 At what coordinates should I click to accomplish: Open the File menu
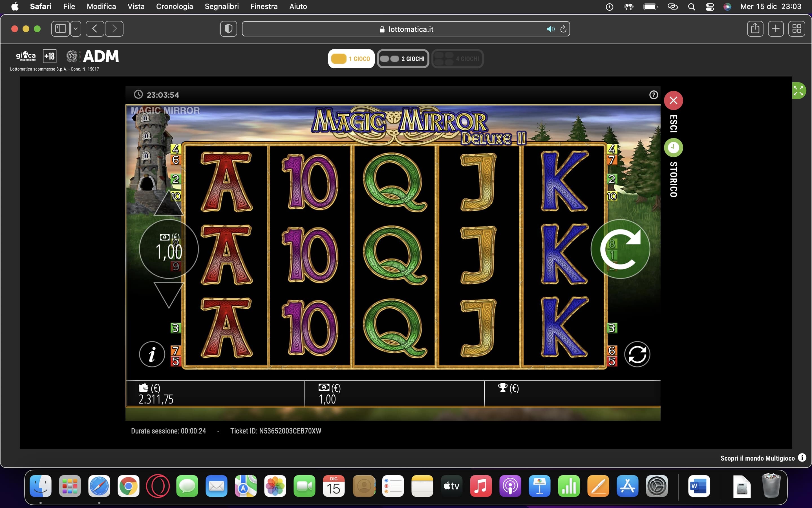69,6
